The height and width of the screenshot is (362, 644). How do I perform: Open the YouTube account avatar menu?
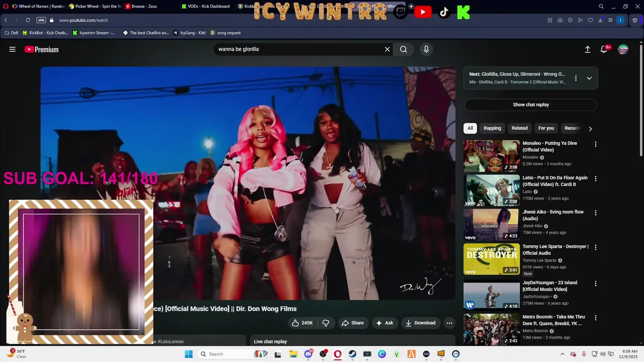[x=623, y=49]
